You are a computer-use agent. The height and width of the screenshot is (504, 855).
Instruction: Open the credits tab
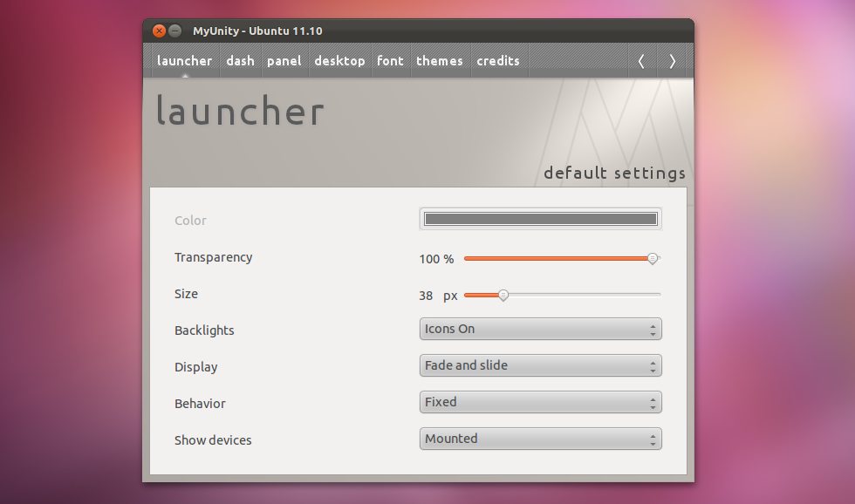pyautogui.click(x=498, y=60)
